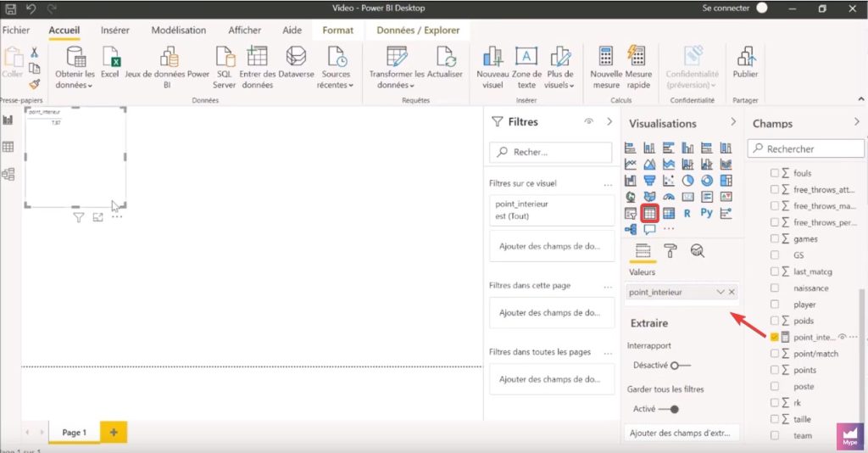Open the Modélisation ribbon tab
This screenshot has width=868, height=453.
(x=179, y=30)
